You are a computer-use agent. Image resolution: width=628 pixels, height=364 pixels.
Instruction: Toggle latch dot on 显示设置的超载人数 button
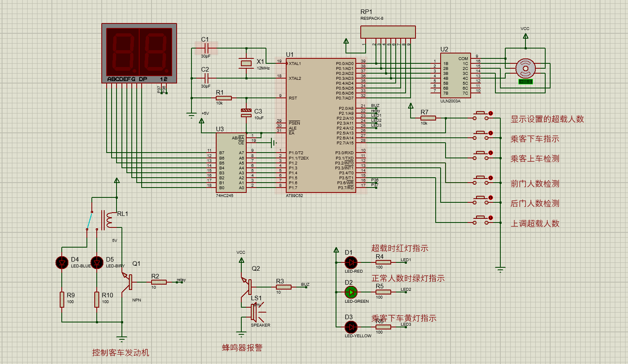coord(490,113)
